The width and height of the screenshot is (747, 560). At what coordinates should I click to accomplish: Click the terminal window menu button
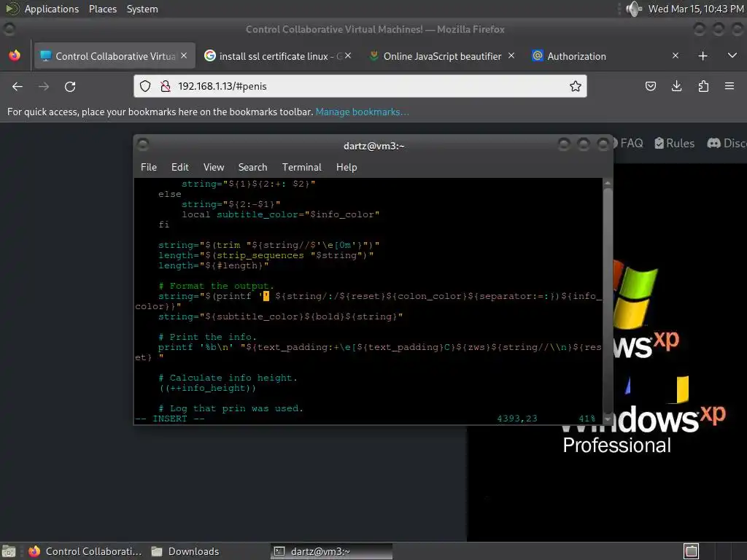[x=142, y=144]
